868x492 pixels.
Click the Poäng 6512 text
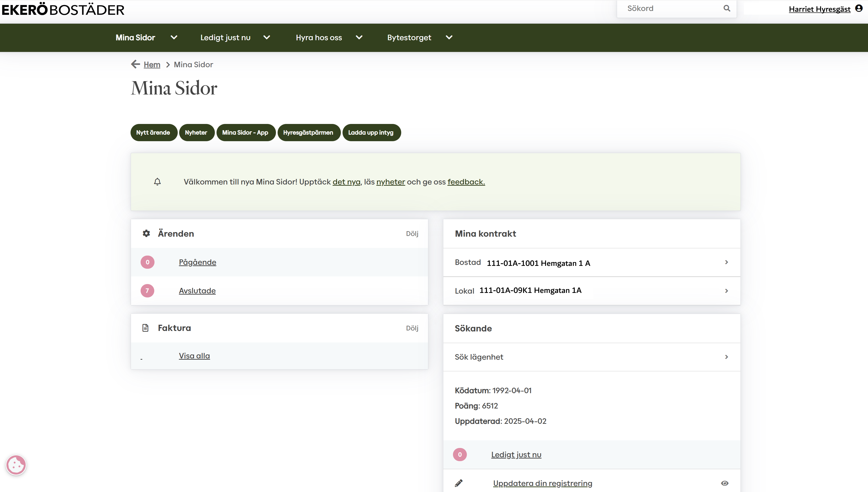(x=476, y=406)
